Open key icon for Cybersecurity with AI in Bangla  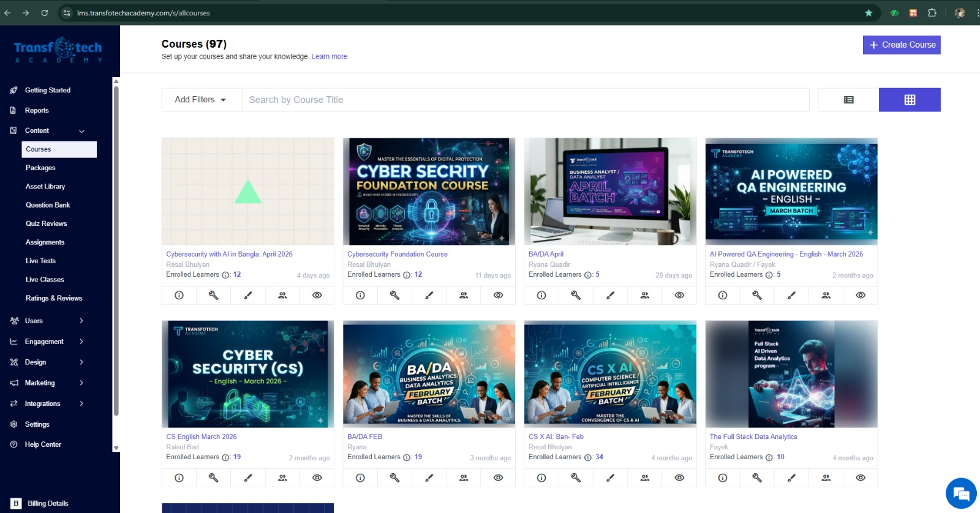[x=213, y=295]
